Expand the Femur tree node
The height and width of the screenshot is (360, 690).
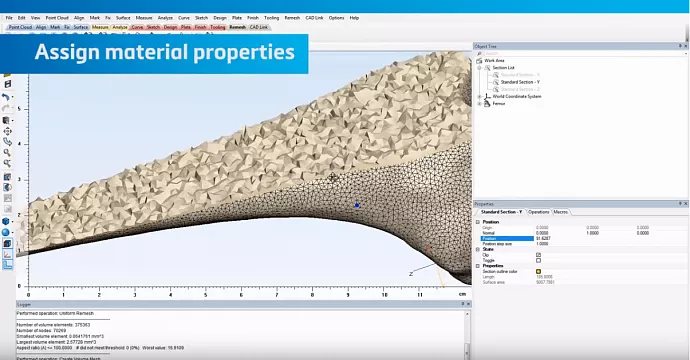(x=480, y=104)
